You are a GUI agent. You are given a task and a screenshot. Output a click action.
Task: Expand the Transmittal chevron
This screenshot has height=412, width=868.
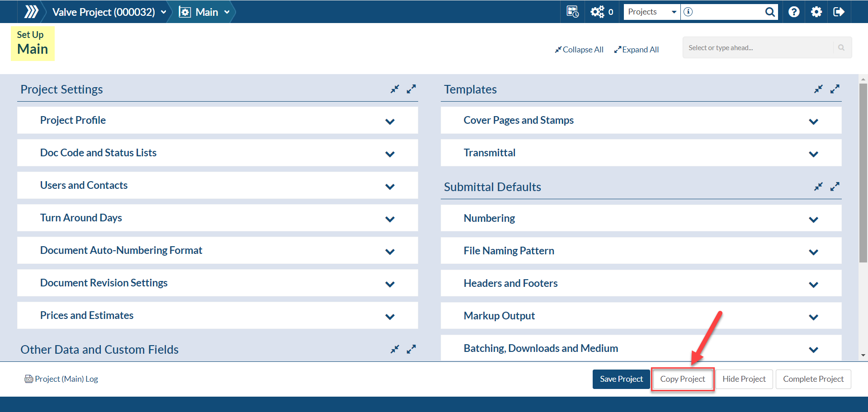point(814,154)
